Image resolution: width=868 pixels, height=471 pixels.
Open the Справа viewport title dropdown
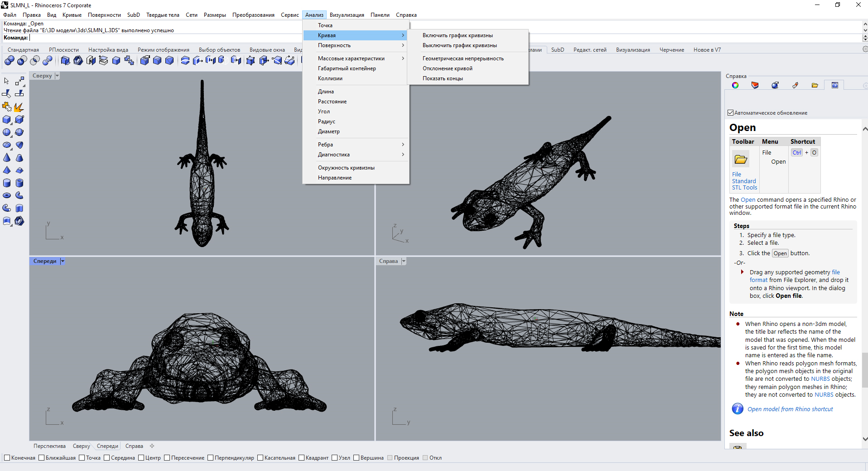click(404, 261)
